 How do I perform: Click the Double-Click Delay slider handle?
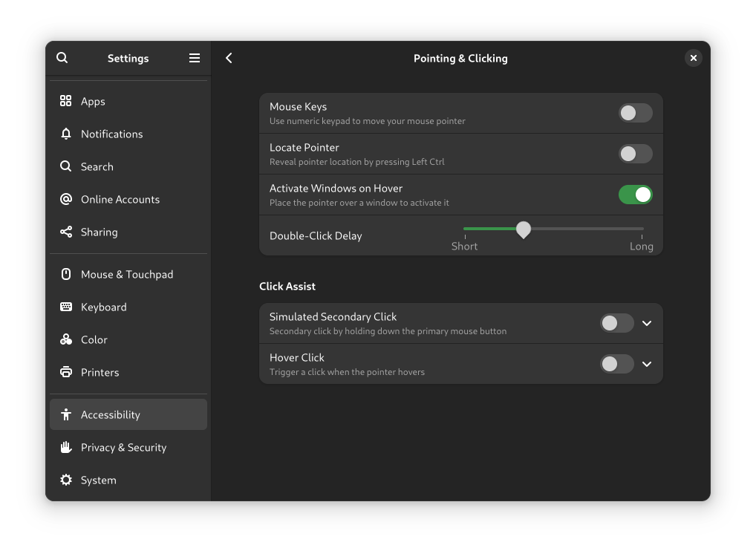524,229
